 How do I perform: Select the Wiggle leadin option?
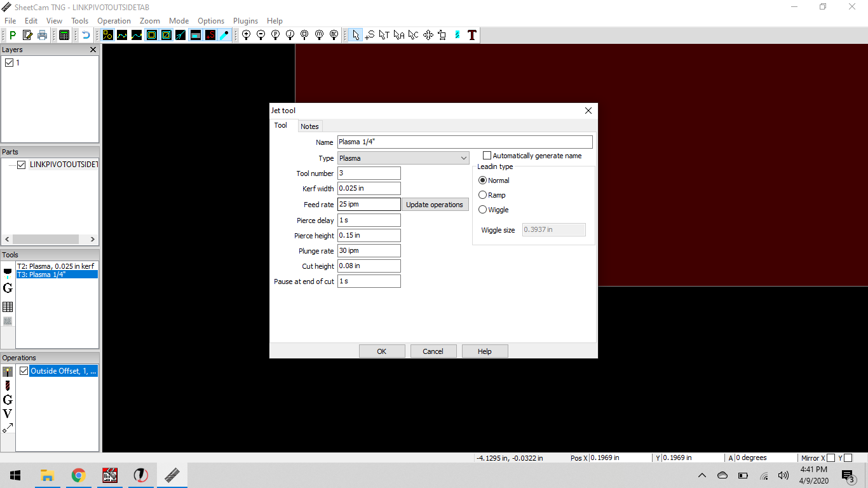click(x=483, y=210)
